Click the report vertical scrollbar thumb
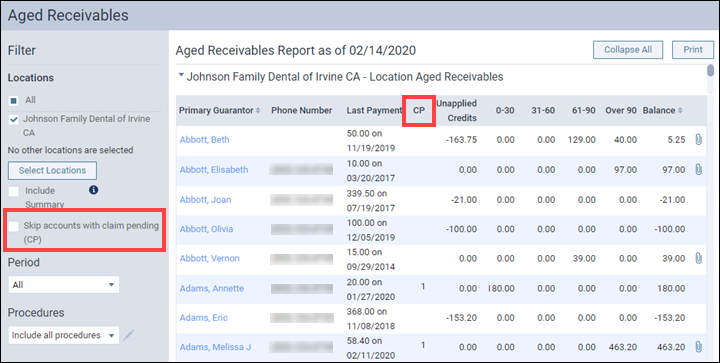 (710, 71)
